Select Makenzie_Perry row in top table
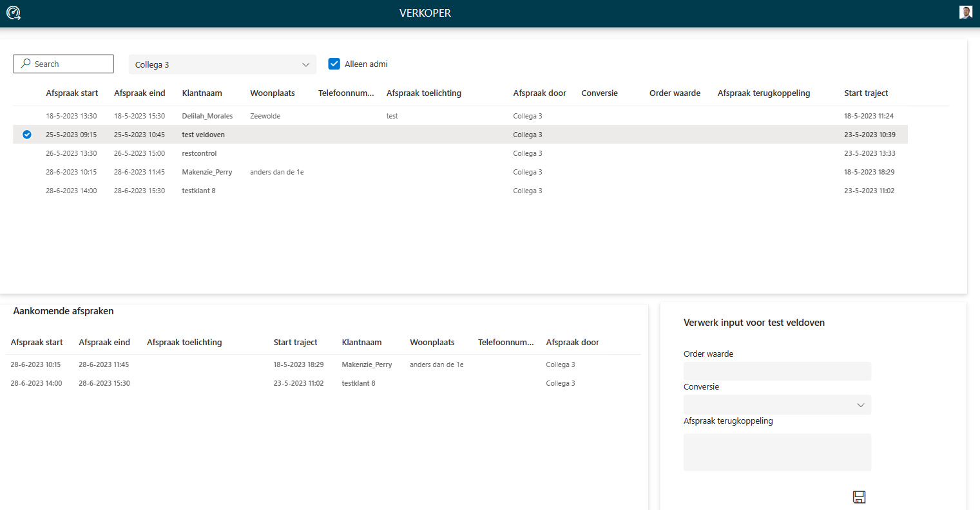 (207, 173)
